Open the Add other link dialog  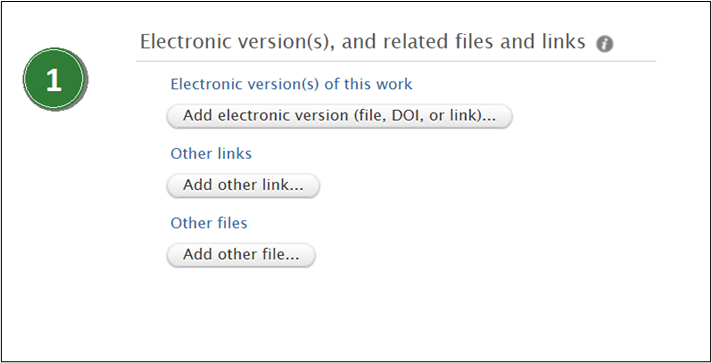coord(243,185)
